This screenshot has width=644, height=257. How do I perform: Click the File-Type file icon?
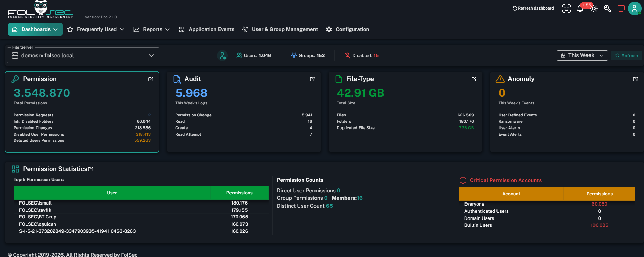339,79
